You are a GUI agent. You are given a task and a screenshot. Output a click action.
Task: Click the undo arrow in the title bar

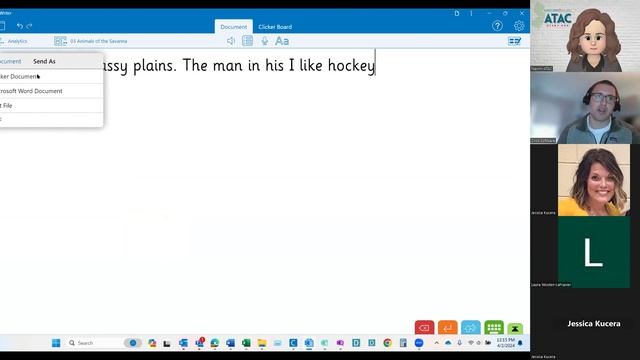point(20,26)
